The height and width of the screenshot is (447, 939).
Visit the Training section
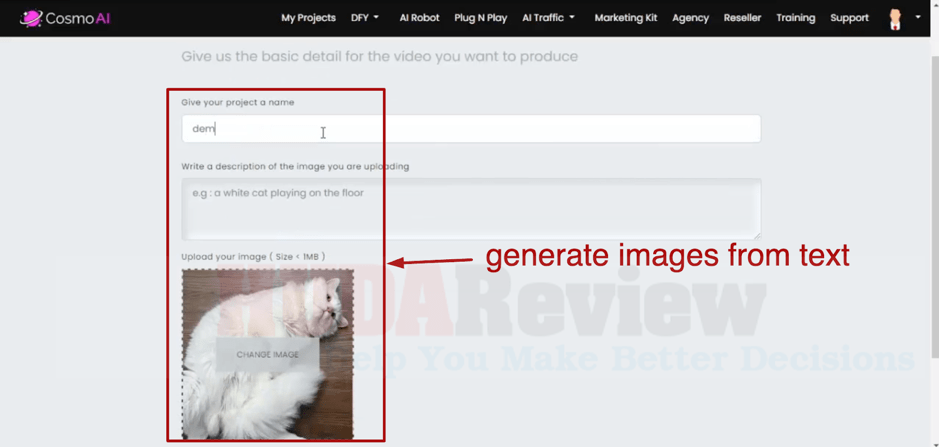(795, 18)
